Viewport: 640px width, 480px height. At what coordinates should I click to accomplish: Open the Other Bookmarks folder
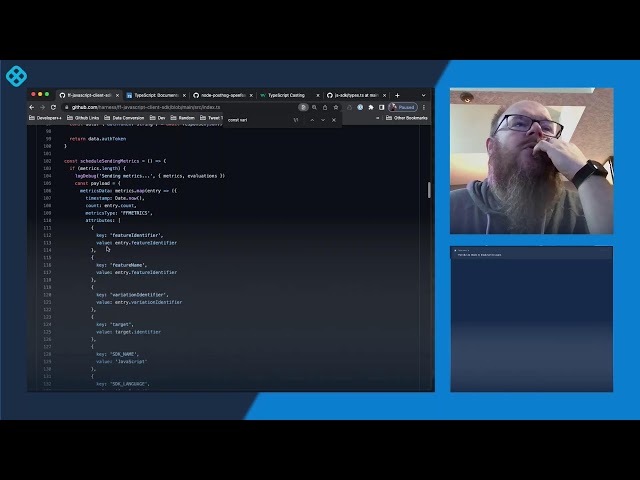(407, 118)
